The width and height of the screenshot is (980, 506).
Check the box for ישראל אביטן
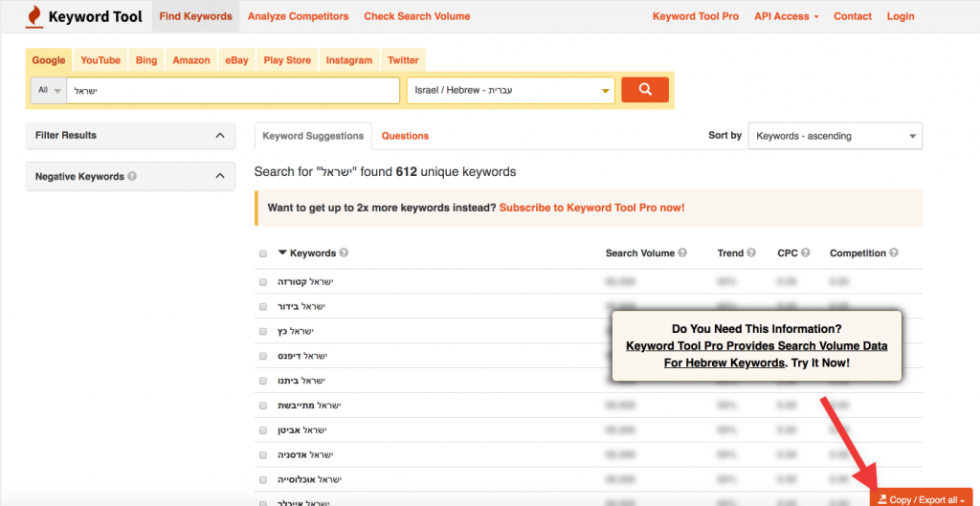coord(263,430)
